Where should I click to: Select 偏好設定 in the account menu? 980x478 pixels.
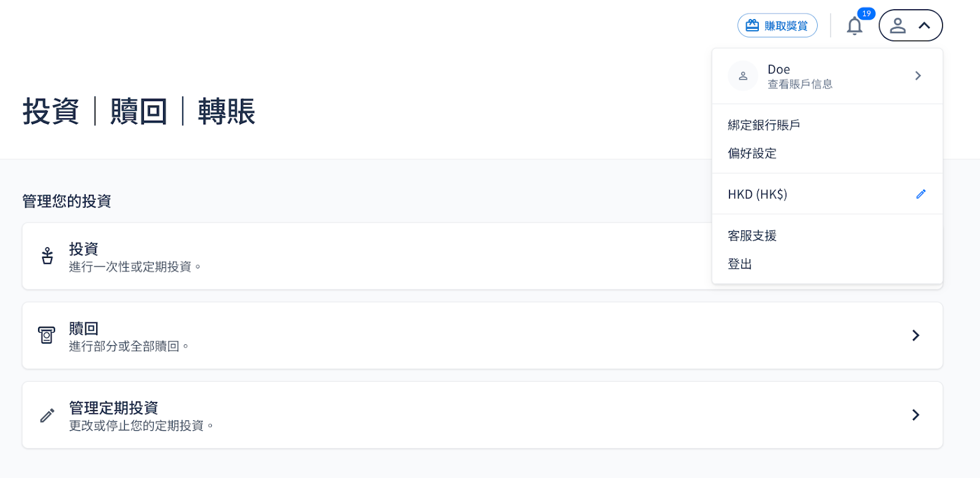coord(752,153)
